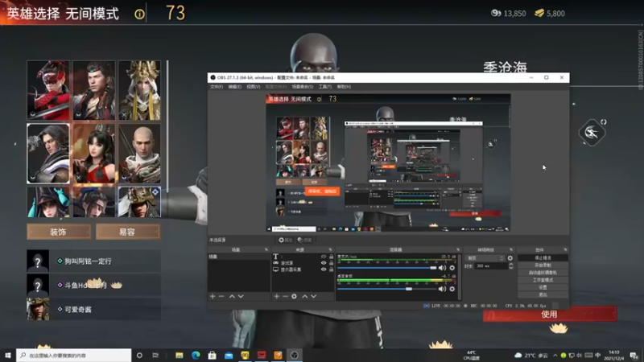This screenshot has height=362, width=644.
Task: Launch Microsoft Edge from taskbar
Action: tap(196, 355)
